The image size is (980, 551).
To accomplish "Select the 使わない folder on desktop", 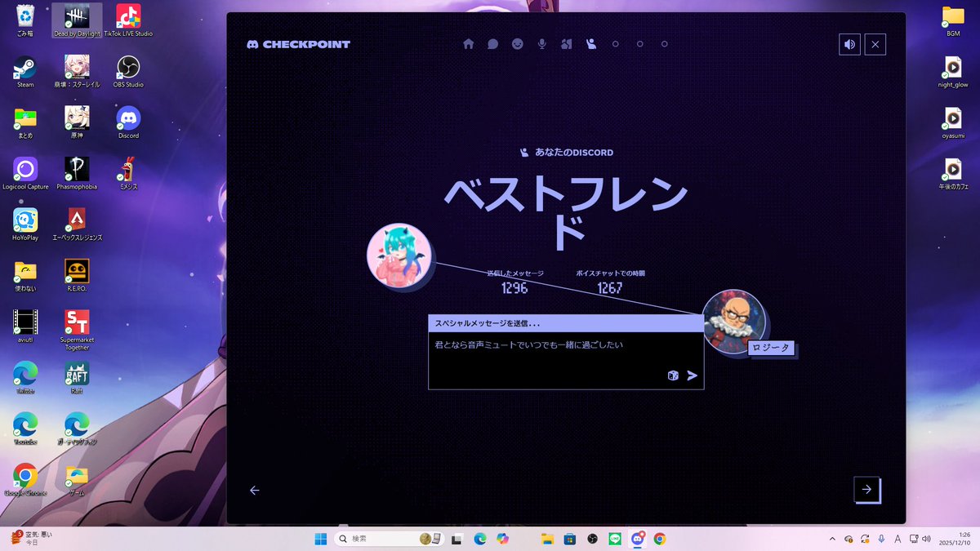I will [25, 276].
